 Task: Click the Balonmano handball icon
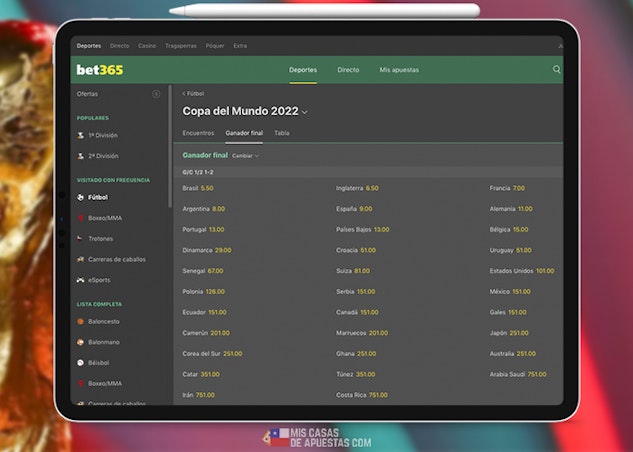81,341
